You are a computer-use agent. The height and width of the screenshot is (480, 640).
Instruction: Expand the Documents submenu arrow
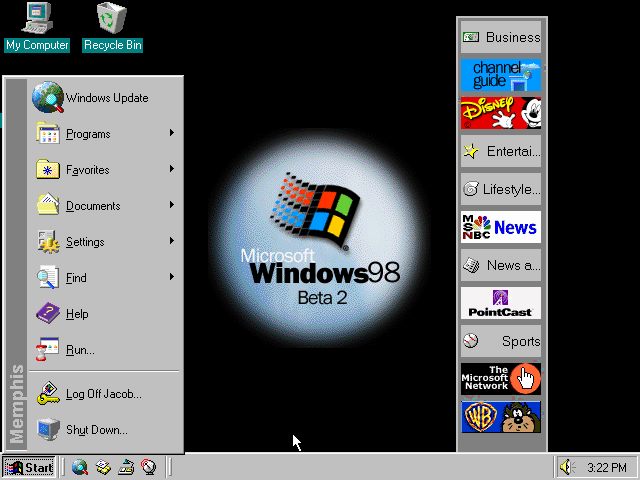(172, 205)
